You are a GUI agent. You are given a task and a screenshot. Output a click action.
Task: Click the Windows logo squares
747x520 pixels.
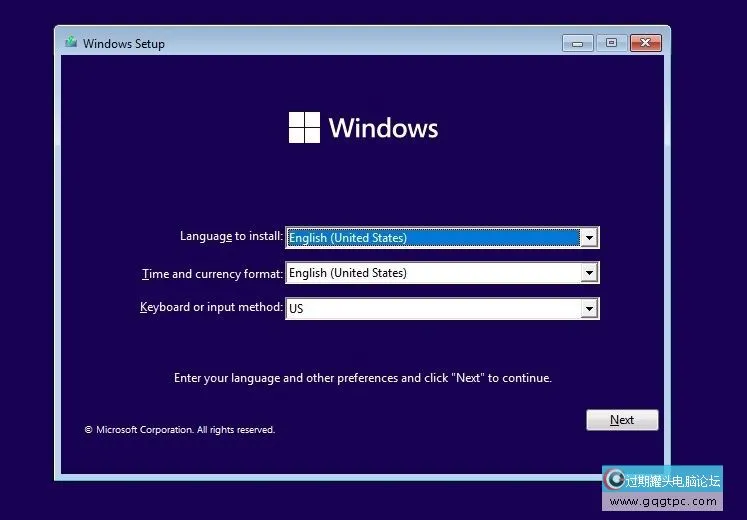304,128
